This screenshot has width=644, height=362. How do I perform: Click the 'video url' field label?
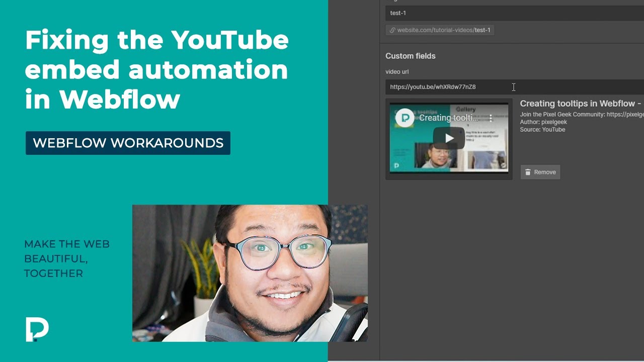[397, 72]
